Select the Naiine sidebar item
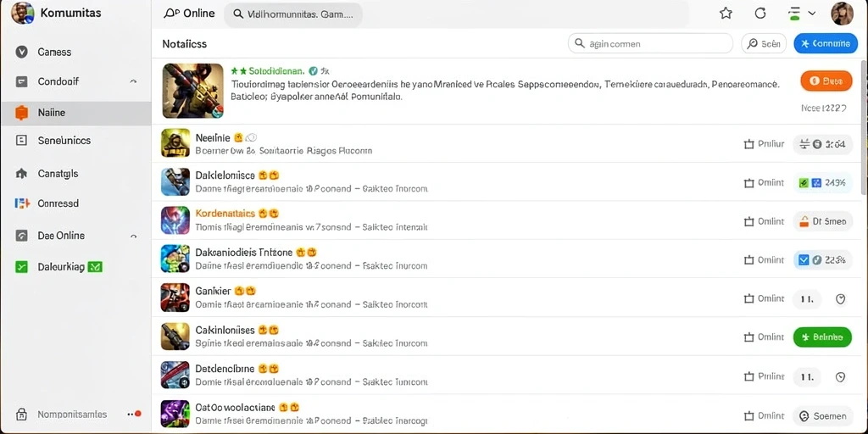Viewport: 868px width, 434px height. [75, 113]
